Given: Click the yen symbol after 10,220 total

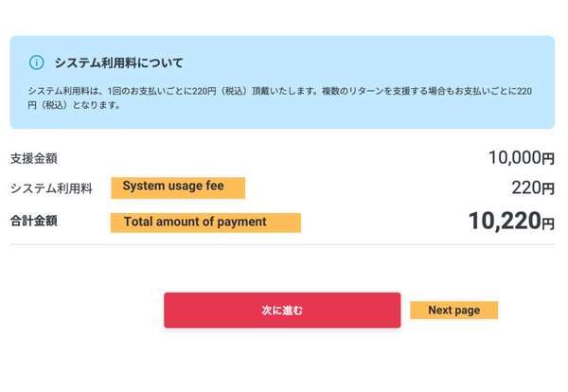Looking at the screenshot, I should point(547,223).
